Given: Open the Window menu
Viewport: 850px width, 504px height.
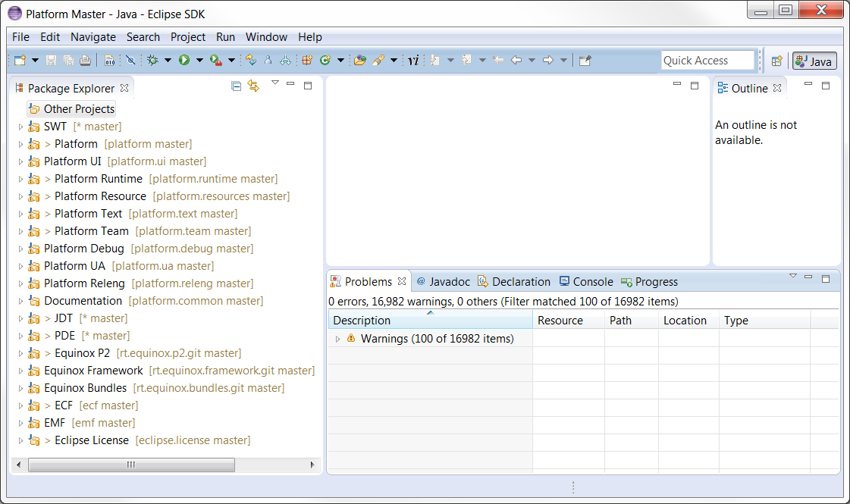Looking at the screenshot, I should coord(266,37).
